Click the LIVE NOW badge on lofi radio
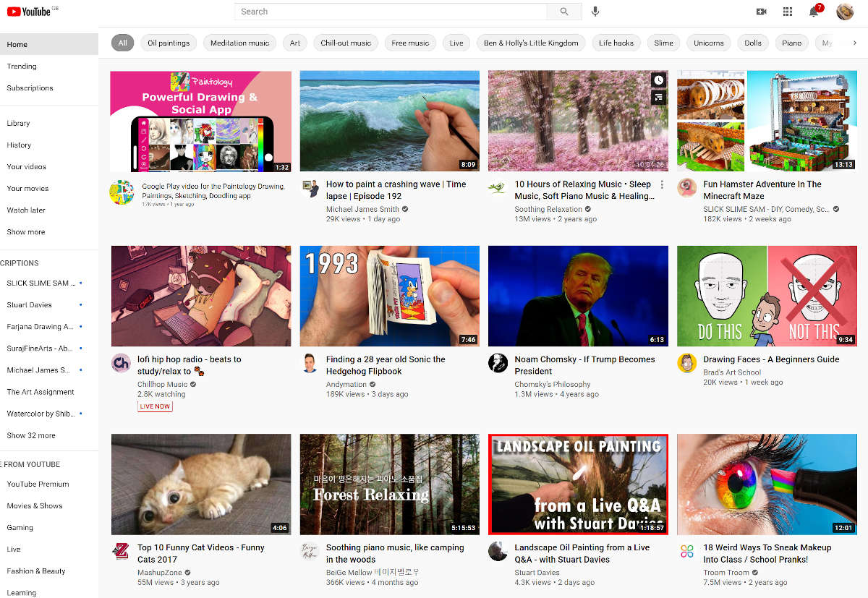 point(154,406)
